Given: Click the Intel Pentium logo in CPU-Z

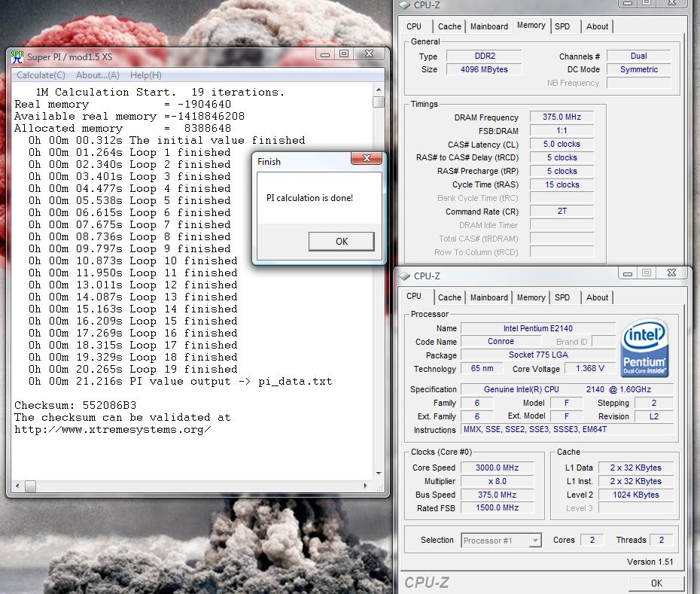Looking at the screenshot, I should pyautogui.click(x=644, y=348).
